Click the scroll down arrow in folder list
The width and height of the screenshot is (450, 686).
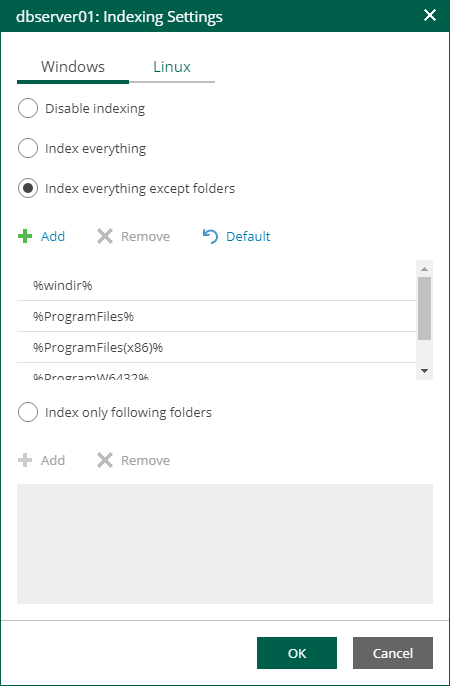pos(424,371)
